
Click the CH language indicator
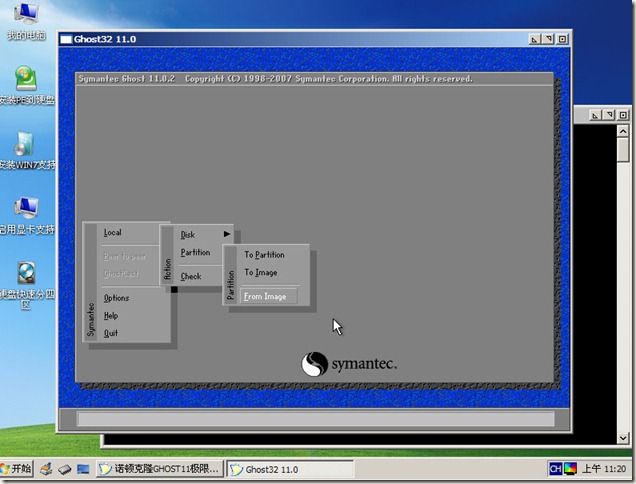tap(555, 469)
